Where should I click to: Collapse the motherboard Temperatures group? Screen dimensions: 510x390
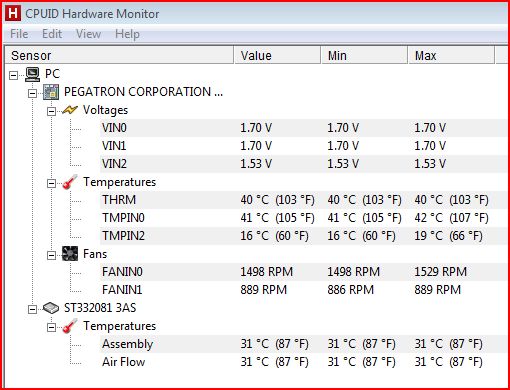(x=51, y=183)
